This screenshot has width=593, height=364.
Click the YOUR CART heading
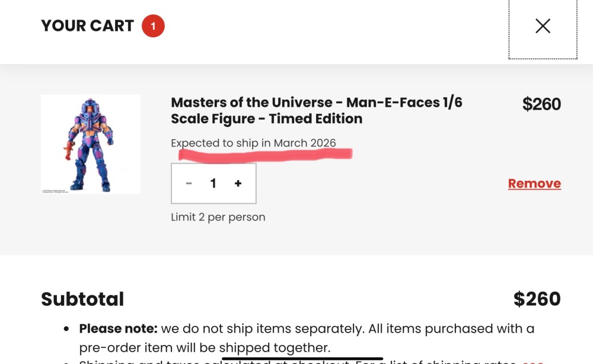click(x=87, y=26)
